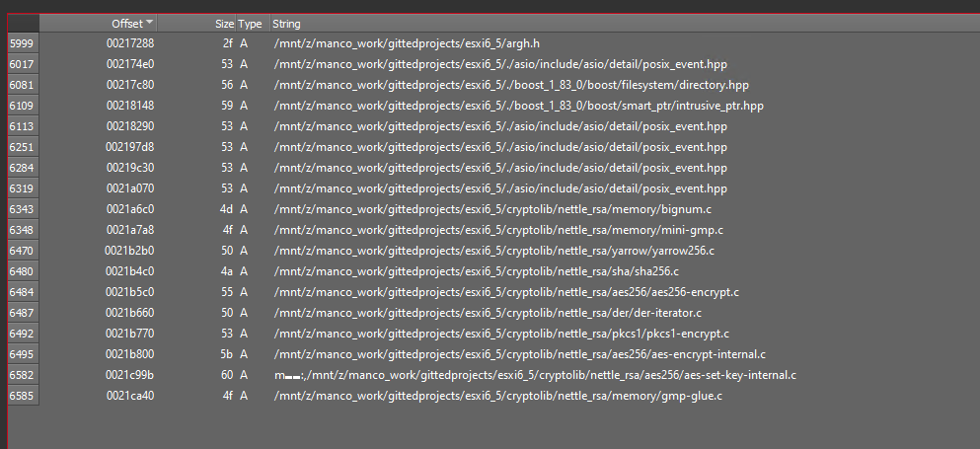Screen dimensions: 980x449
Task: Sort by the Type column header
Action: tap(252, 24)
